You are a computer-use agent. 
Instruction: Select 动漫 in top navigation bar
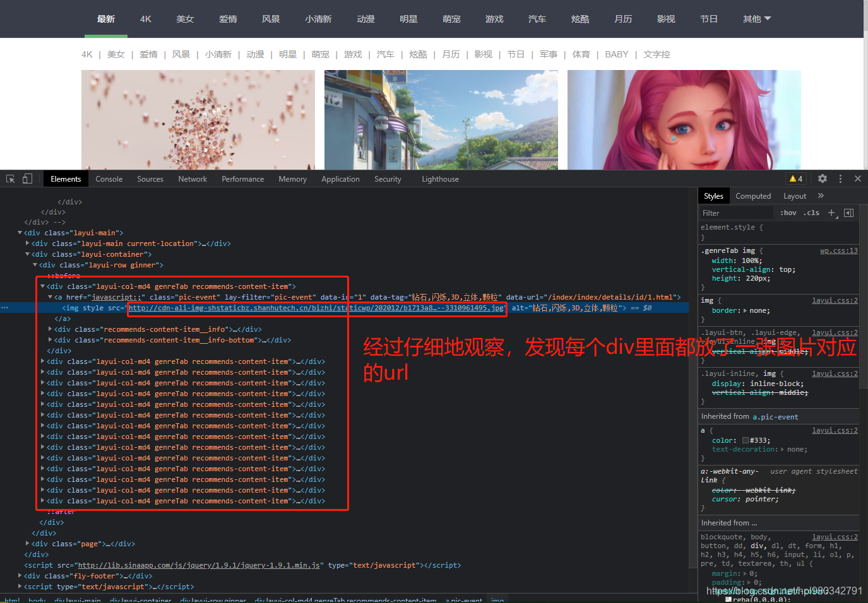[x=366, y=19]
